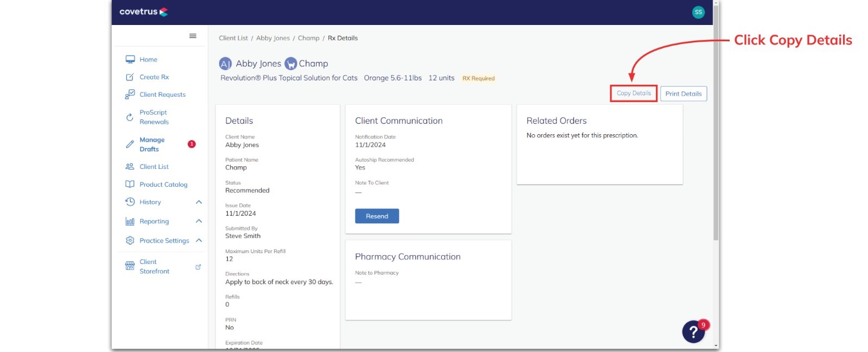
Task: Click the Abby Jones AJ avatar
Action: coord(225,64)
